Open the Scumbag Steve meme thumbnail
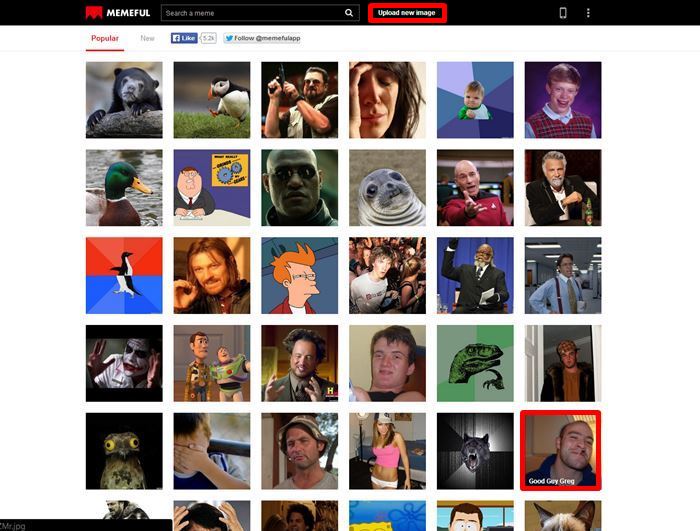Image resolution: width=700 pixels, height=531 pixels. click(x=563, y=363)
